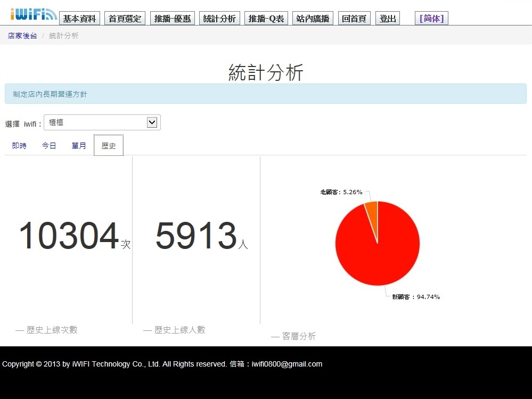
Task: Click the 10304 online count figure
Action: tap(69, 236)
